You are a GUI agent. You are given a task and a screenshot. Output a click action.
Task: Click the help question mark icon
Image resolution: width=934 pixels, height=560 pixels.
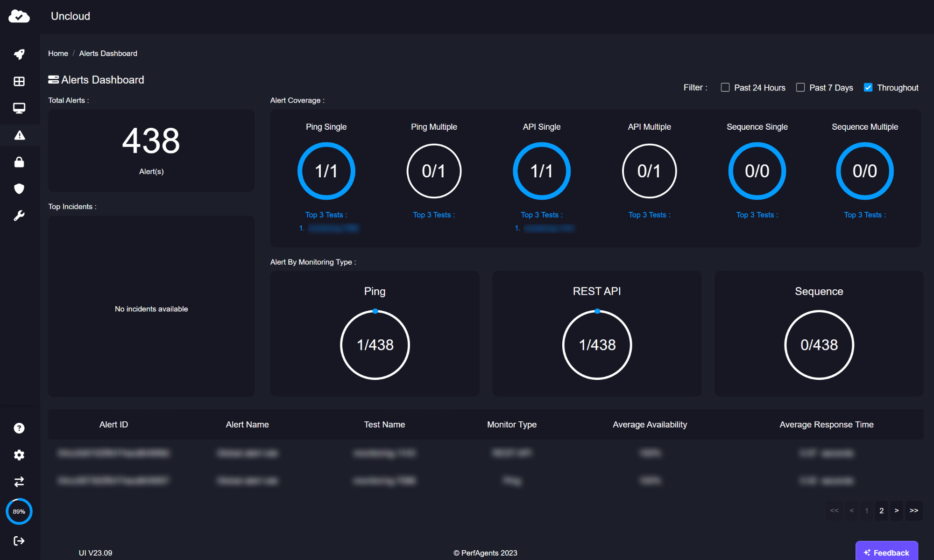[x=19, y=428]
